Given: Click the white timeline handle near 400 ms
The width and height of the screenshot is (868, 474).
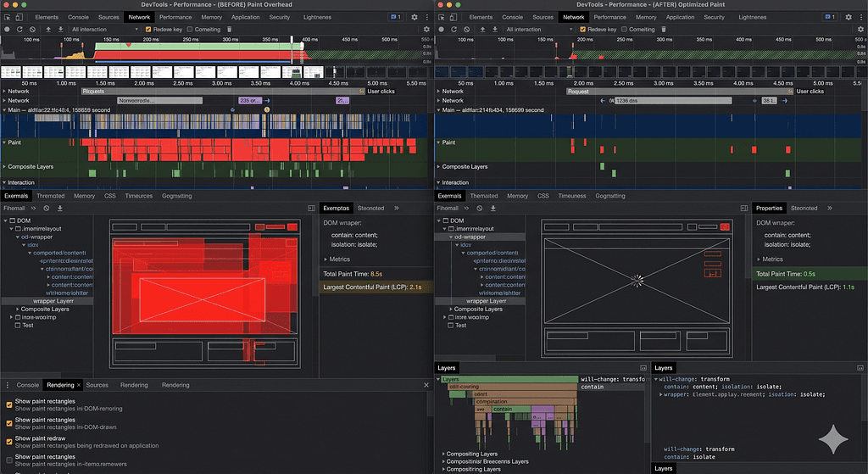Looking at the screenshot, I should 292,40.
